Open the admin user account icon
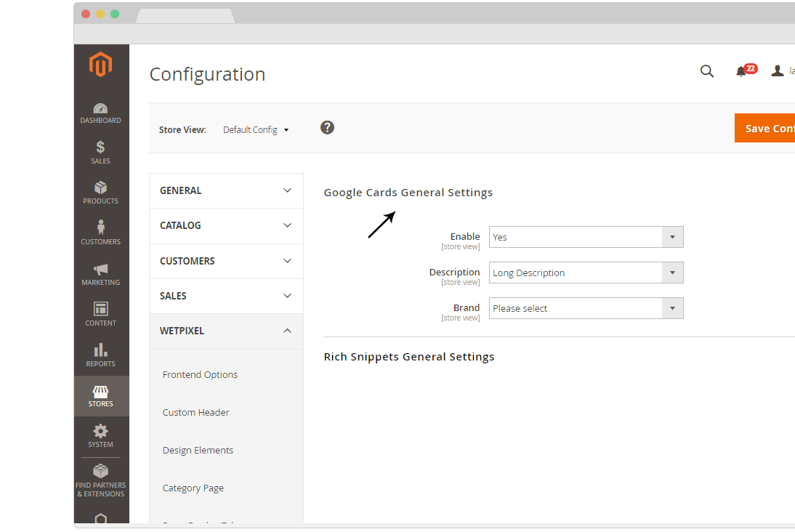Screen dimensions: 795x532 coord(778,71)
